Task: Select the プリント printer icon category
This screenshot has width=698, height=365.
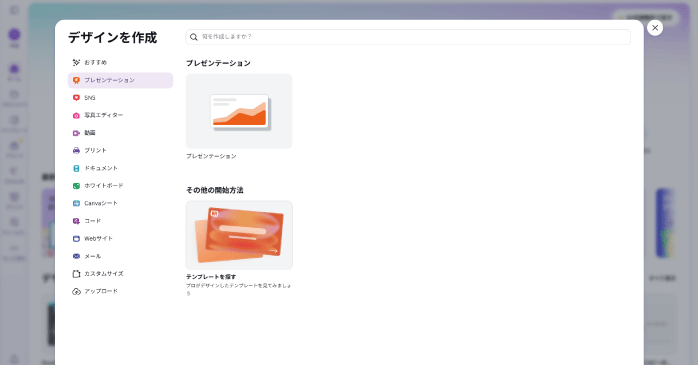Action: click(76, 150)
